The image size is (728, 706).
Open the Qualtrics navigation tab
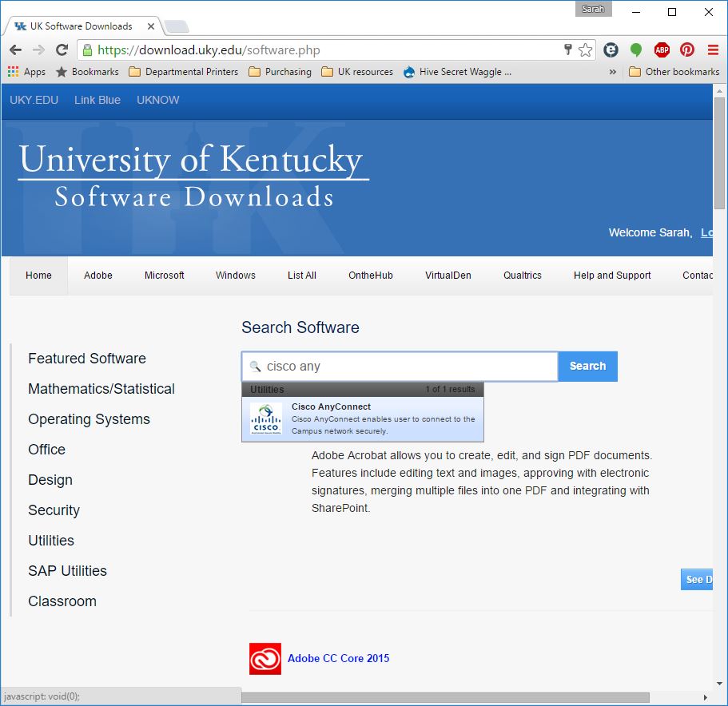pos(523,276)
